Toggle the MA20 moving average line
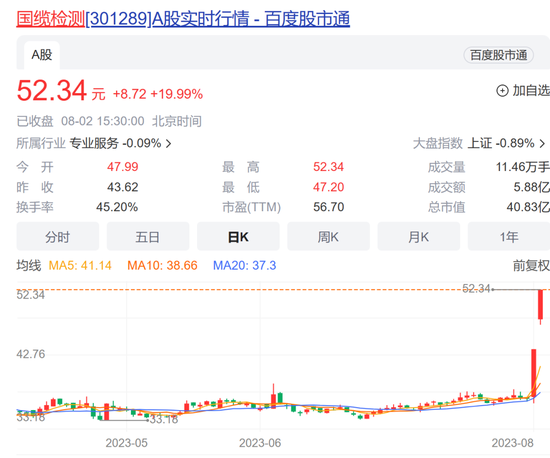This screenshot has height=458, width=550. [x=244, y=265]
